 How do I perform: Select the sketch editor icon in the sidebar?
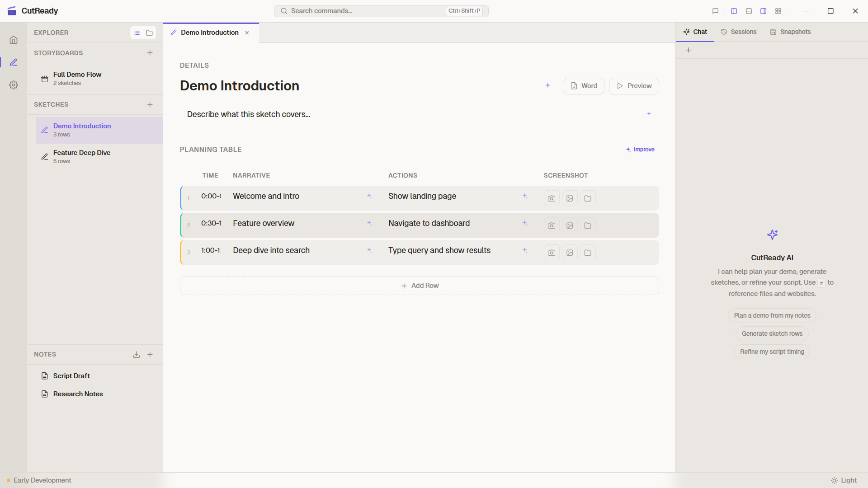click(x=14, y=62)
